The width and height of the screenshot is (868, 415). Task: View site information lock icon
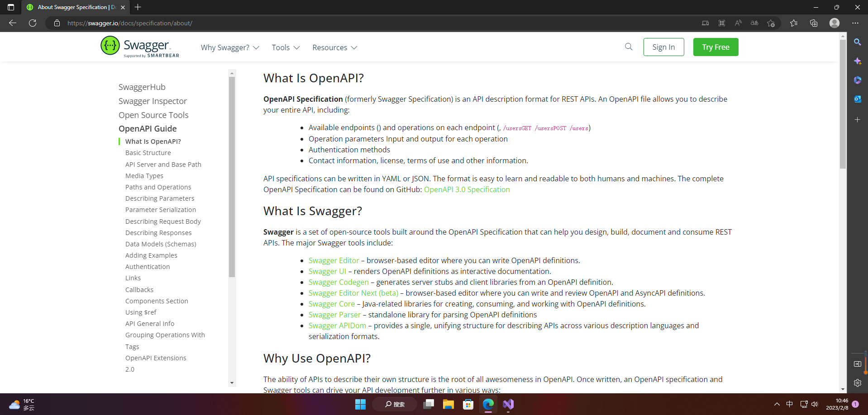pos(57,23)
